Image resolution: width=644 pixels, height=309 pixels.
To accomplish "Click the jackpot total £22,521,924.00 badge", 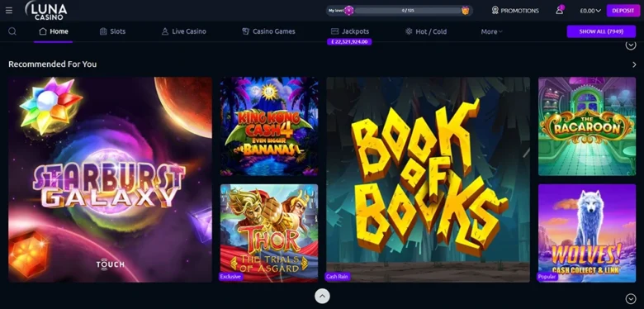I will pos(349,41).
